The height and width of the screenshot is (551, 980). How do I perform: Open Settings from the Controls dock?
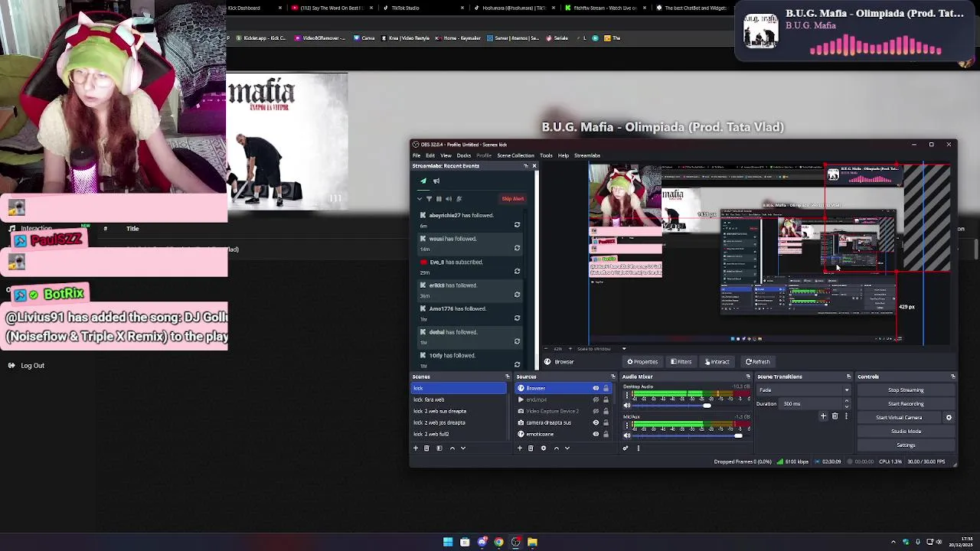coord(906,445)
